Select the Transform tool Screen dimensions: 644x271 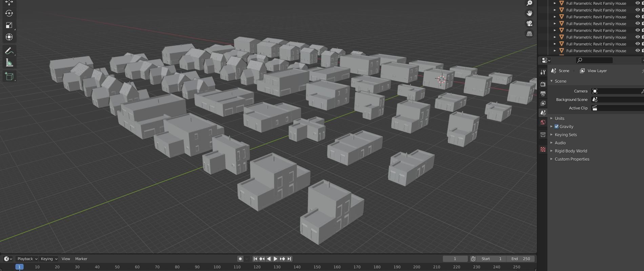click(9, 37)
